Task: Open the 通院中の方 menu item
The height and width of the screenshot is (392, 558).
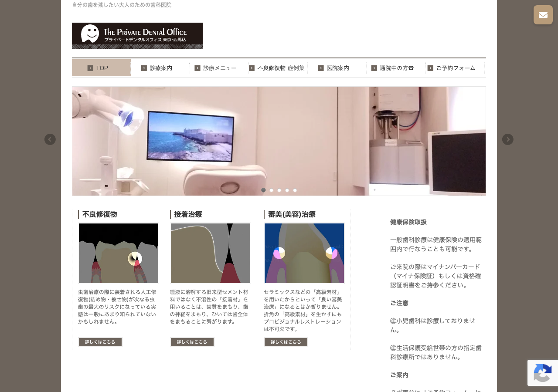Action: coord(396,68)
